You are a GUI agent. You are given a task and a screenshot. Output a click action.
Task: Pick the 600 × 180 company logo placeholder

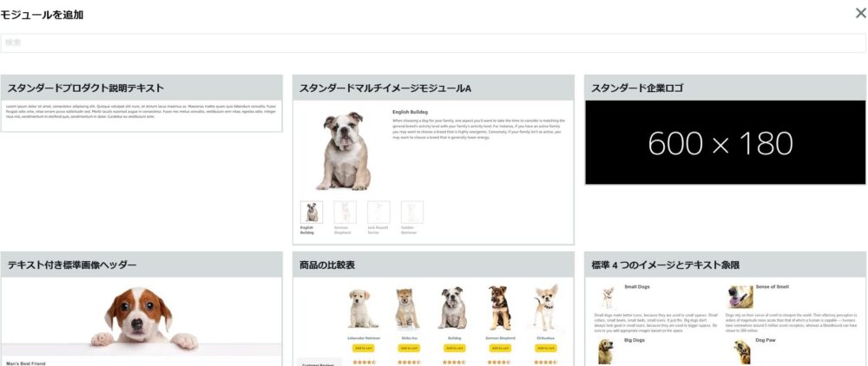[x=725, y=142]
